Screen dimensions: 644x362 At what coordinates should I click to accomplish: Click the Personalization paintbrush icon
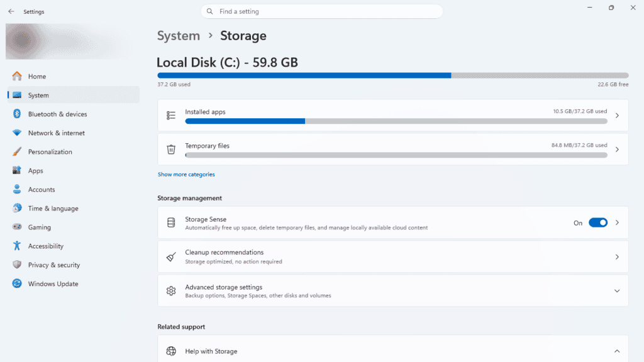pos(17,151)
